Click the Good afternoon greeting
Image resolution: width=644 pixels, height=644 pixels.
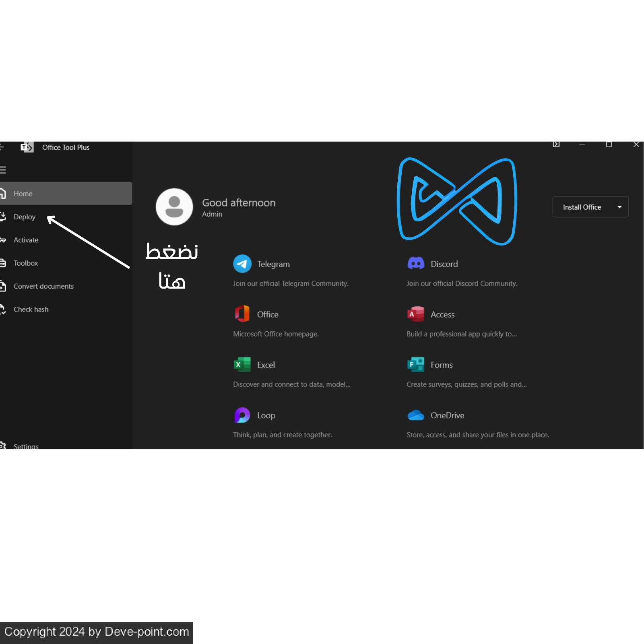coord(239,203)
